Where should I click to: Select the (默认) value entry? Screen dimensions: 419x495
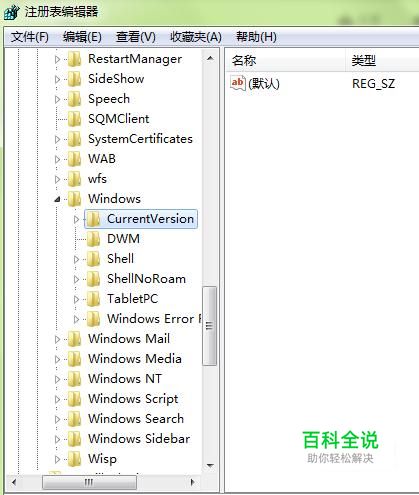tap(264, 84)
